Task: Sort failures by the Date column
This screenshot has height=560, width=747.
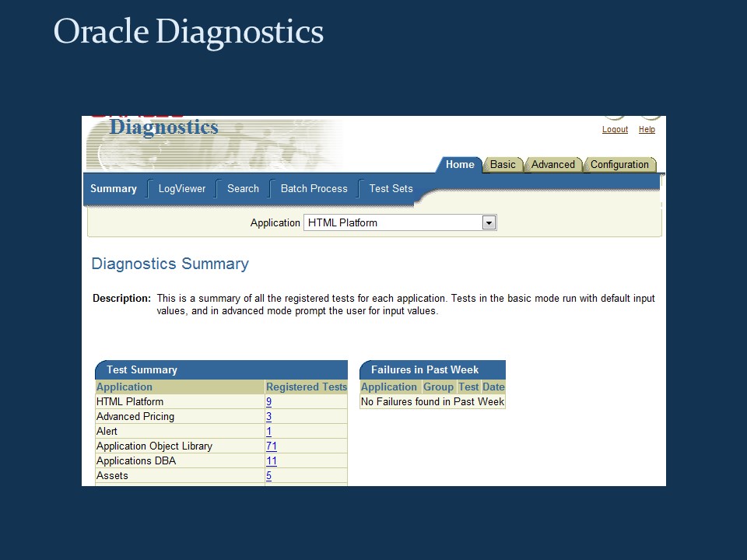Action: tap(493, 387)
